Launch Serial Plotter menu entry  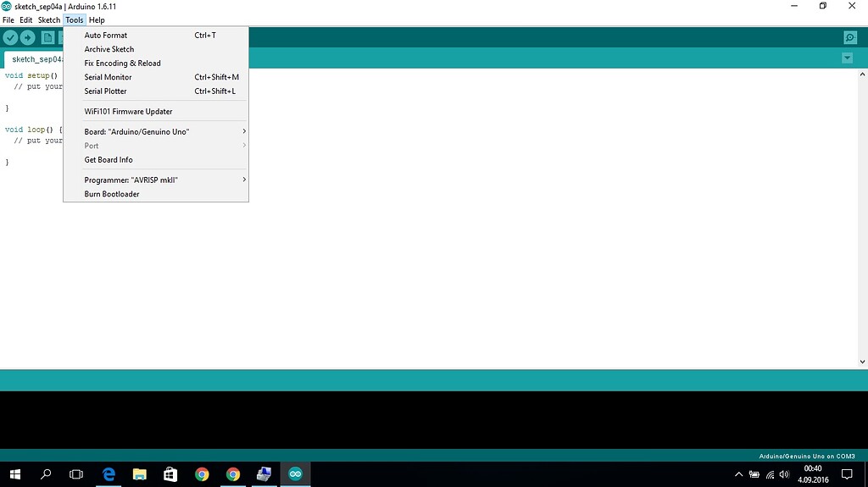156,91
